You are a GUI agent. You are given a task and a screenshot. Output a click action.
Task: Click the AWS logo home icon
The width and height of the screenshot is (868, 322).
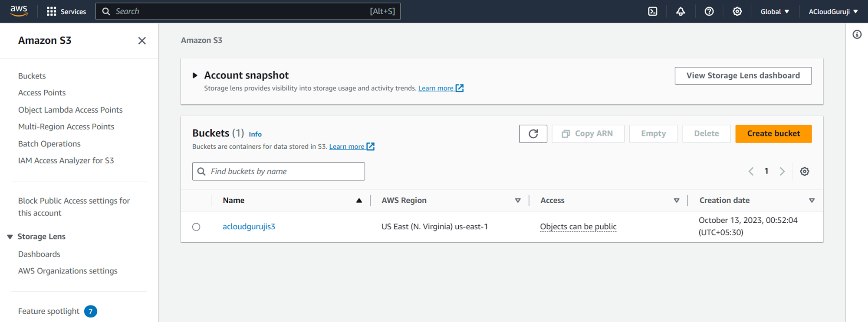pos(19,11)
